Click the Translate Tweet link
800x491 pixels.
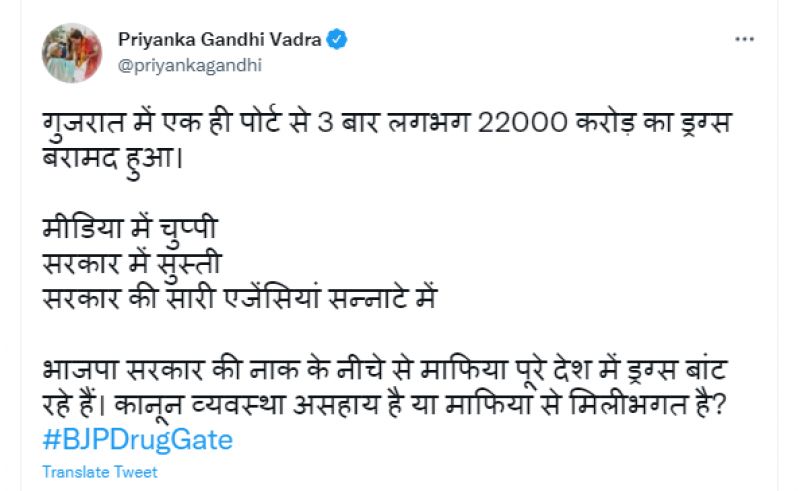tap(100, 472)
